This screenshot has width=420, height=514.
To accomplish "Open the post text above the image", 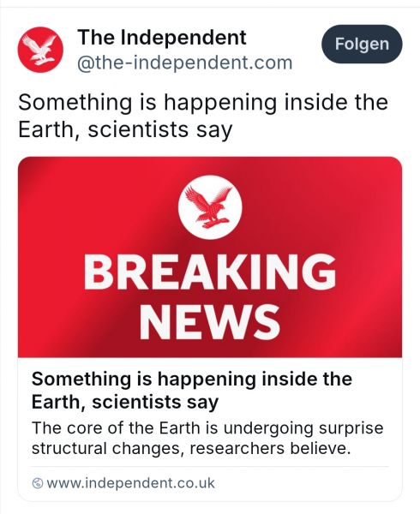I will point(203,116).
